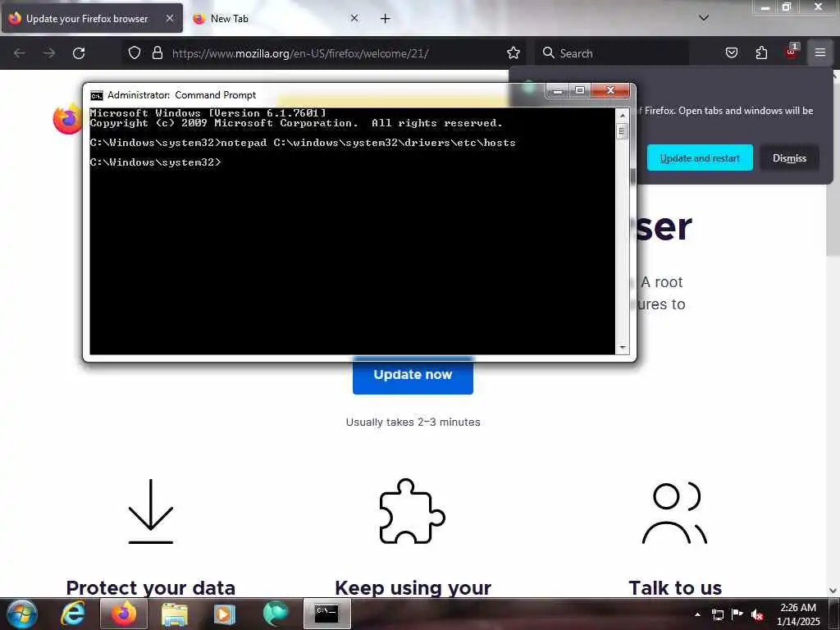
Task: List all tabs dropdown arrow
Action: [x=704, y=18]
